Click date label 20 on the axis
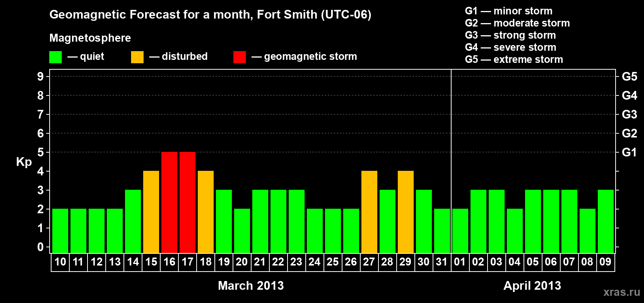Viewport: 644px width, 303px height. click(x=242, y=262)
